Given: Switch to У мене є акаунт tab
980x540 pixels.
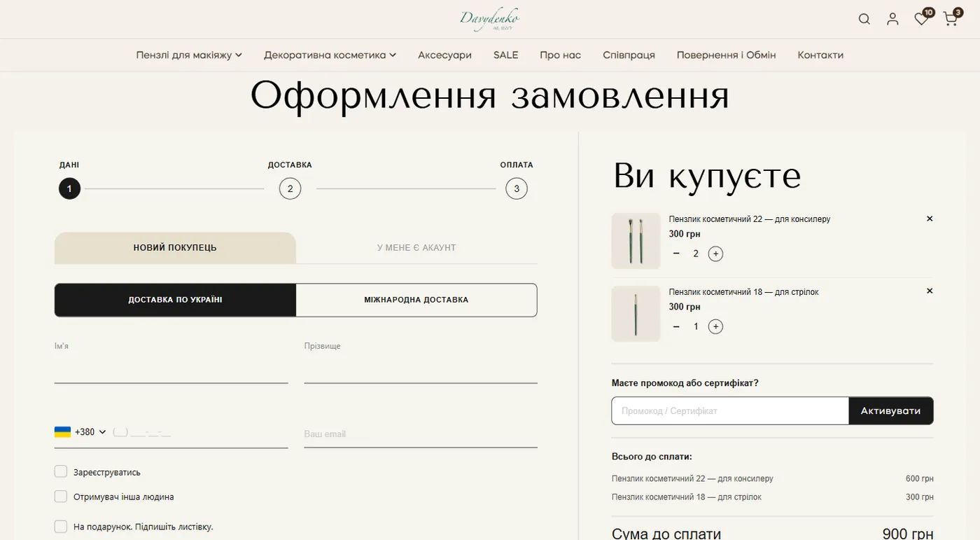Looking at the screenshot, I should coord(416,248).
